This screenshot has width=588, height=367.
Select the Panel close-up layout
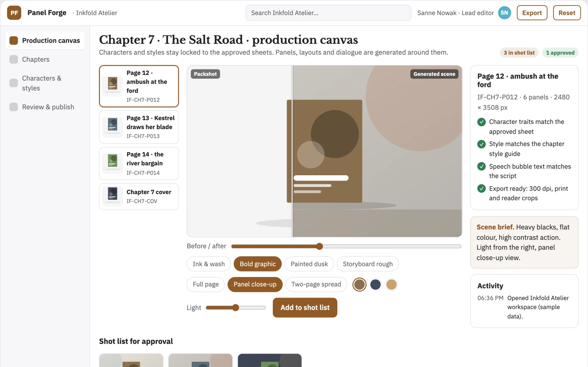point(255,284)
